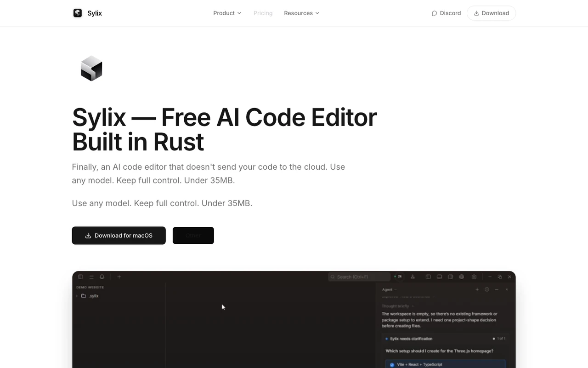Open notifications via the bell icon
This screenshot has height=368, width=588.
[102, 277]
